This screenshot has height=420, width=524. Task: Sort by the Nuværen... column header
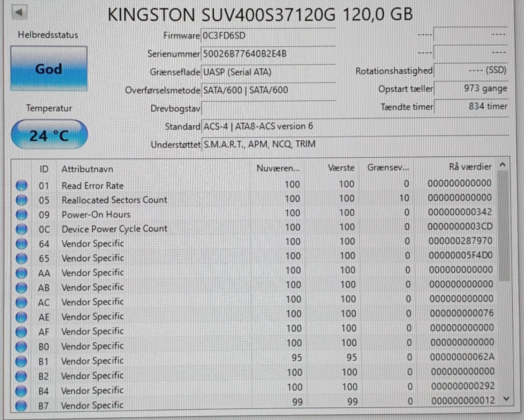click(278, 168)
